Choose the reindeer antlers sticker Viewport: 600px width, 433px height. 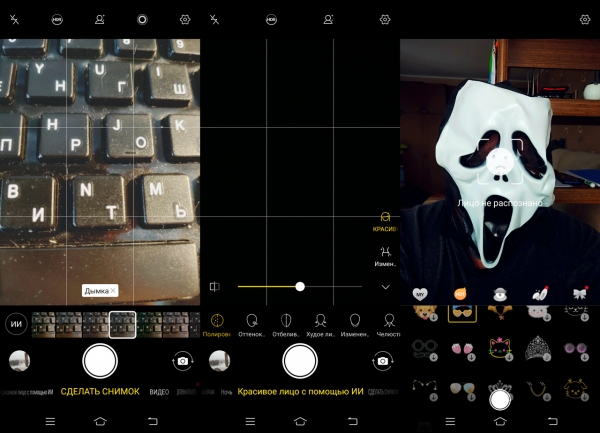pyautogui.click(x=500, y=312)
